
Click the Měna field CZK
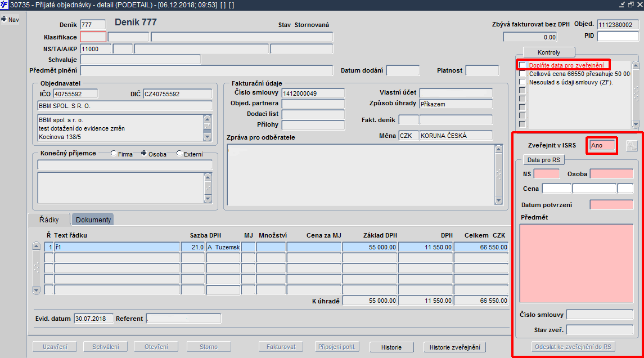[x=409, y=136]
